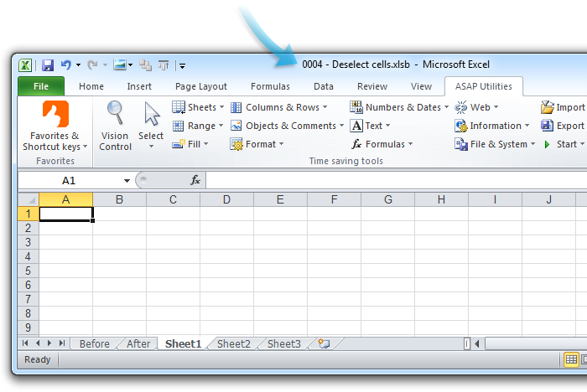Open the Formulas ribbon tab

pos(270,86)
